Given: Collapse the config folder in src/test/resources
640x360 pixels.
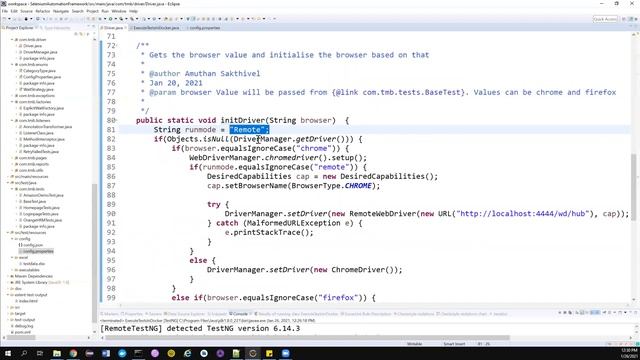Looking at the screenshot, I should (x=12, y=238).
